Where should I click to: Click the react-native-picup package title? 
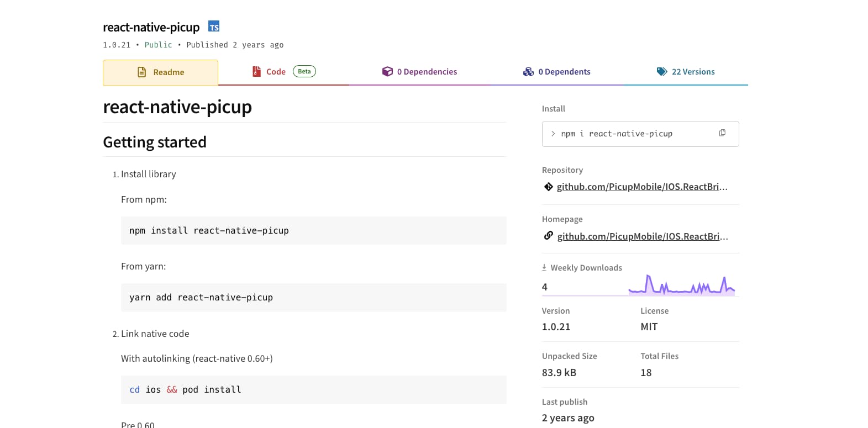(151, 27)
